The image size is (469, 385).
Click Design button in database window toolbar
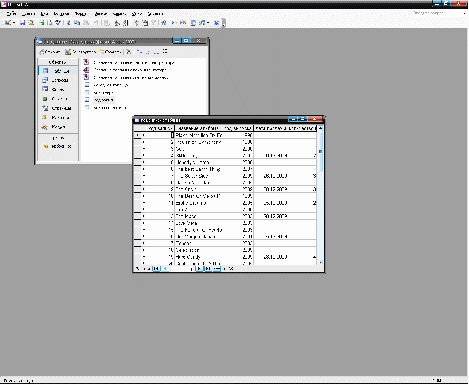pos(80,52)
